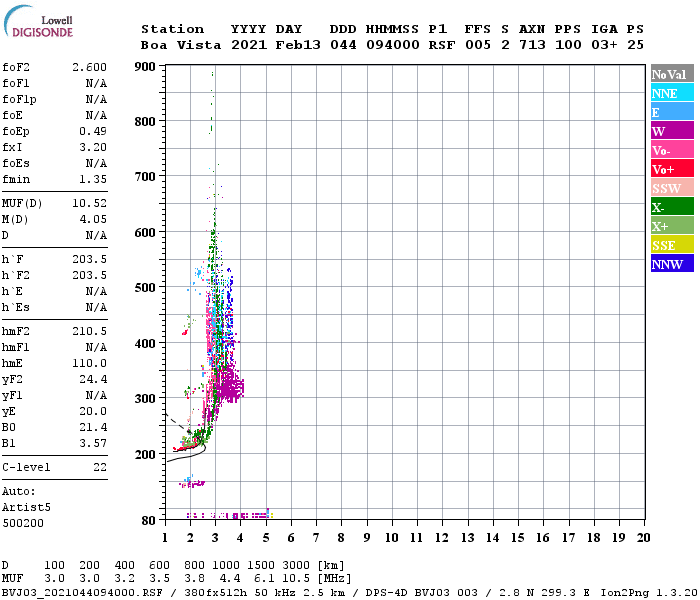The height and width of the screenshot is (600, 700).
Task: Click the h`F value 203.5
Action: (x=89, y=259)
